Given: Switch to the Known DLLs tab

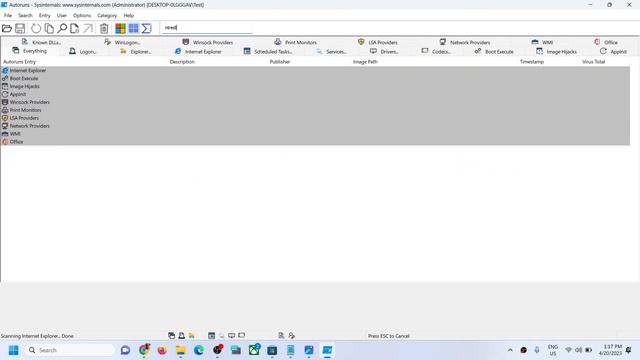Looking at the screenshot, I should pyautogui.click(x=41, y=42).
